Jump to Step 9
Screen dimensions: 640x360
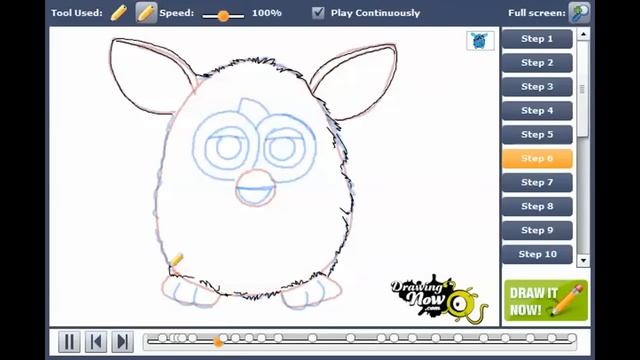[537, 230]
